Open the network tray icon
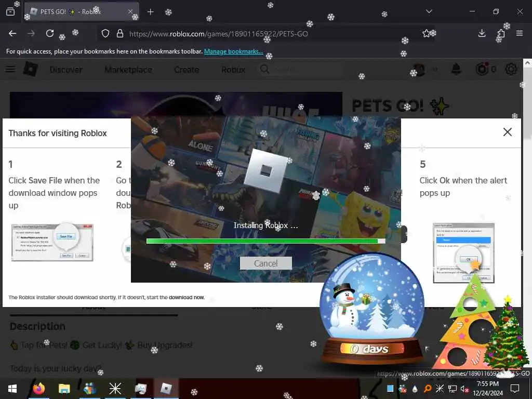The width and height of the screenshot is (532, 399). click(453, 389)
